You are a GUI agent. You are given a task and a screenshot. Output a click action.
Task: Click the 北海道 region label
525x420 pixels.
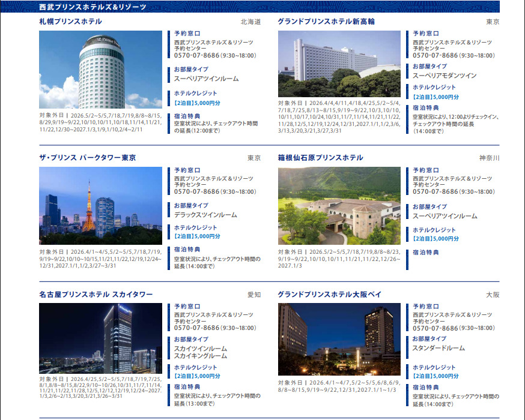click(x=250, y=22)
